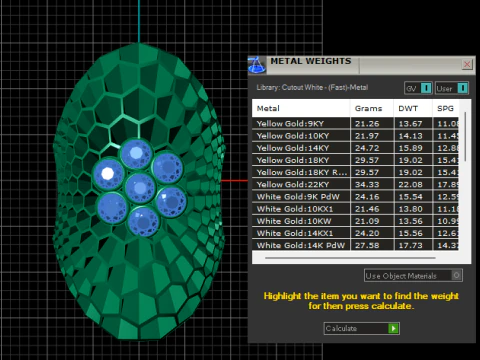This screenshot has width=480, height=360.
Task: Click the 21.46 grams value
Action: [367, 209]
